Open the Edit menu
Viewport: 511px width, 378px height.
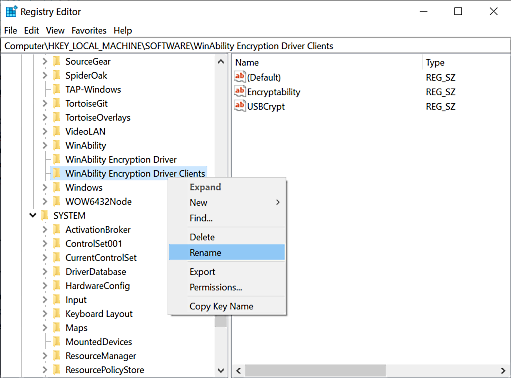pyautogui.click(x=32, y=31)
